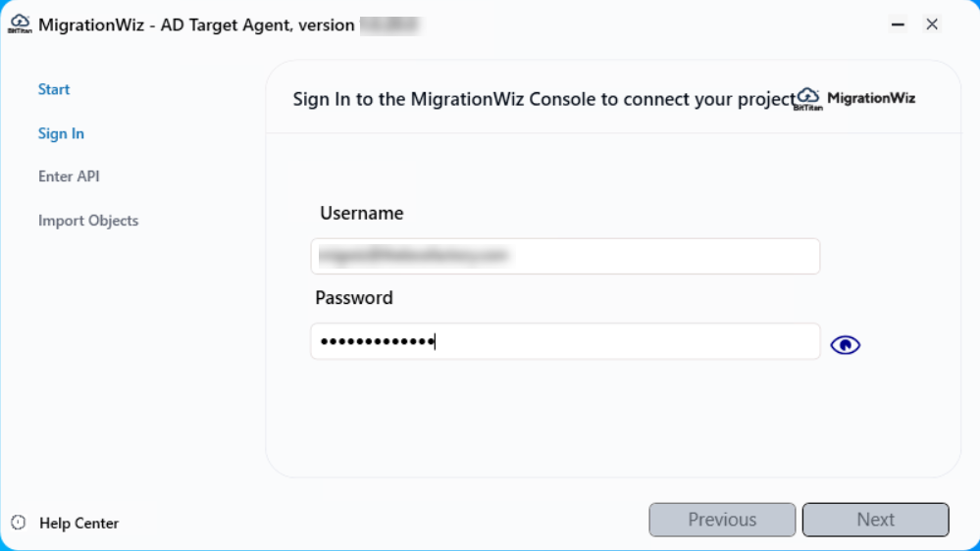
Task: Click the Password label
Action: click(354, 298)
